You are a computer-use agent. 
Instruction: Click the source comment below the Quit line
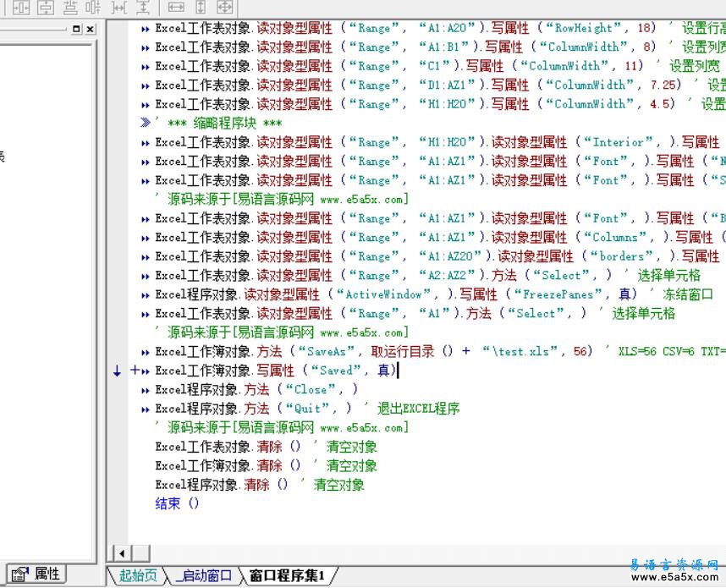point(282,427)
